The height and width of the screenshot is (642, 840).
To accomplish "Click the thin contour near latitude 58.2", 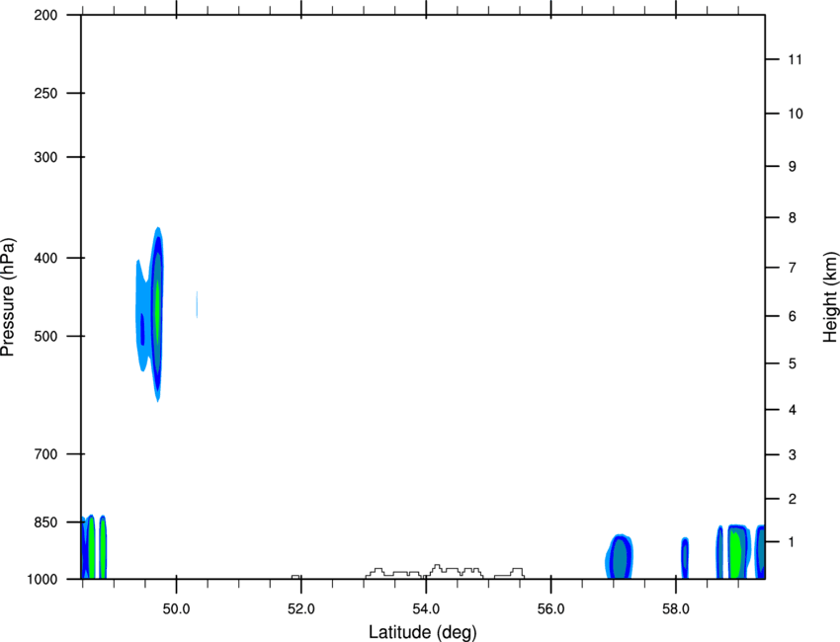I will pos(685,558).
